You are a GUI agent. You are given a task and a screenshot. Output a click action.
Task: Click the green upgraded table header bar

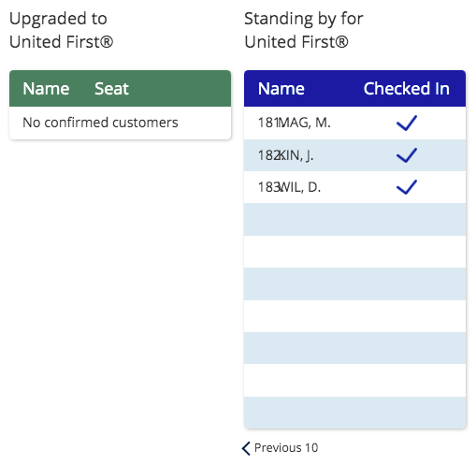120,89
